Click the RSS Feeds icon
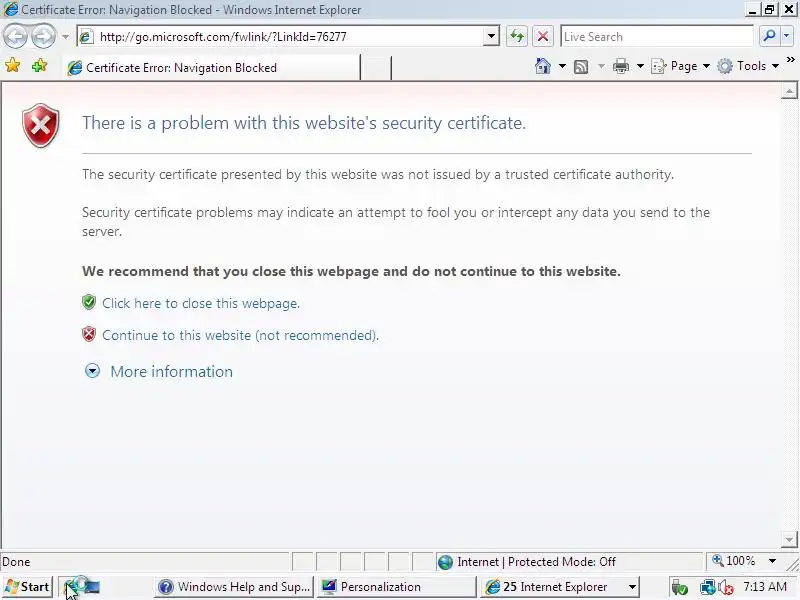800x600 pixels. [x=581, y=66]
